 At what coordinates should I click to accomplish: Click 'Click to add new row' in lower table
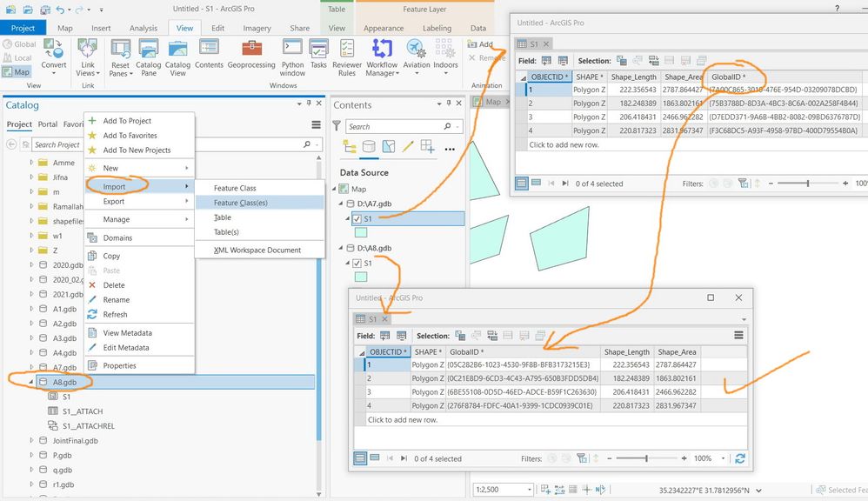tap(403, 419)
